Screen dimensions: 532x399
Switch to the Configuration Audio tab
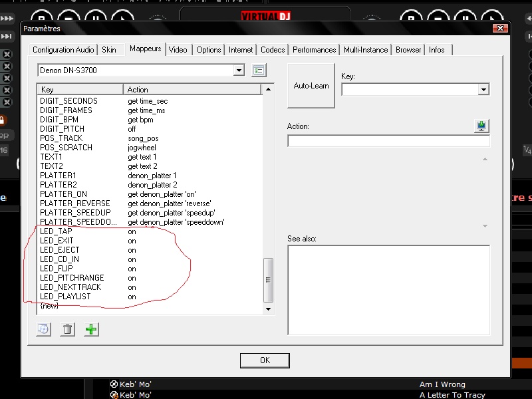pos(63,50)
